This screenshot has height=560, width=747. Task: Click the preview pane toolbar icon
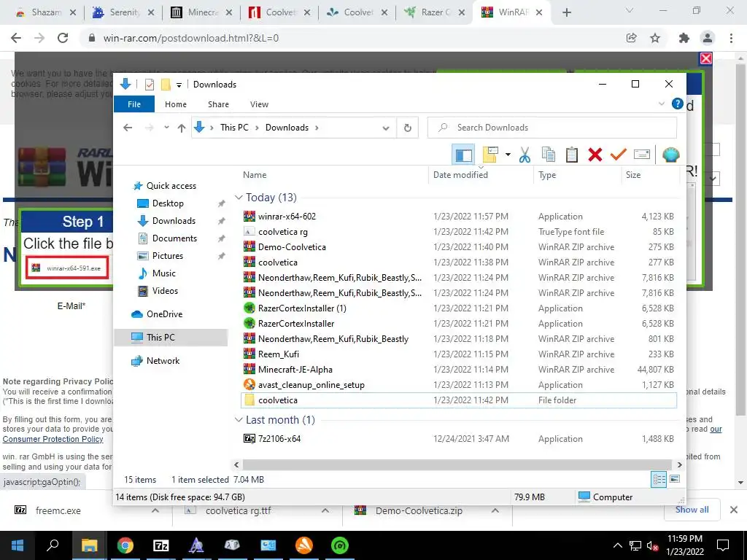coord(463,155)
